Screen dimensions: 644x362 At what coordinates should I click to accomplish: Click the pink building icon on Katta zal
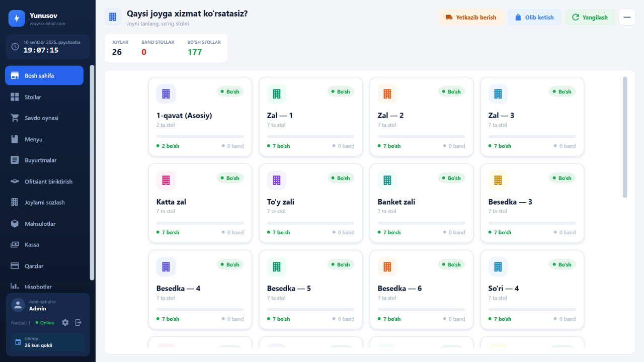click(x=166, y=180)
